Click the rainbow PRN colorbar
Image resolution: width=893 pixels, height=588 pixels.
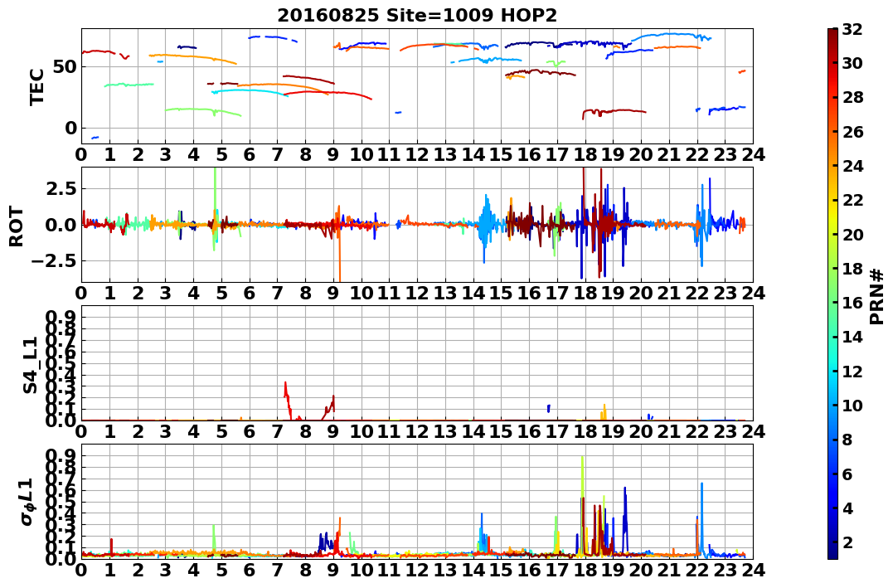tap(832, 294)
